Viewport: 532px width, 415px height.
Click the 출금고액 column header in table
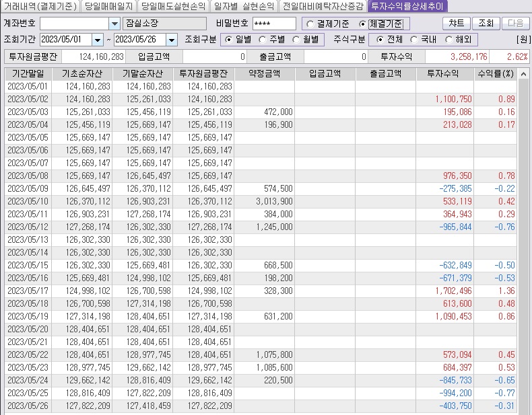click(x=386, y=74)
